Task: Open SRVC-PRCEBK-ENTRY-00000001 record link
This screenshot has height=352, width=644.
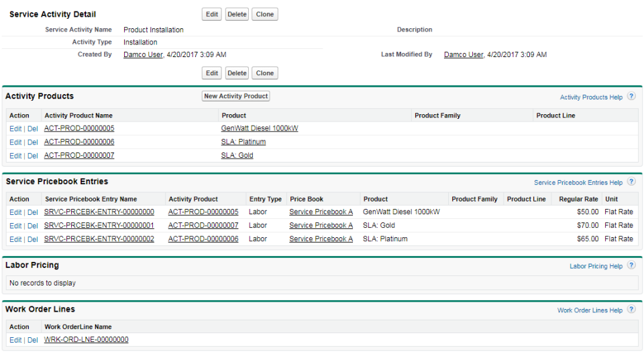Action: click(x=99, y=225)
